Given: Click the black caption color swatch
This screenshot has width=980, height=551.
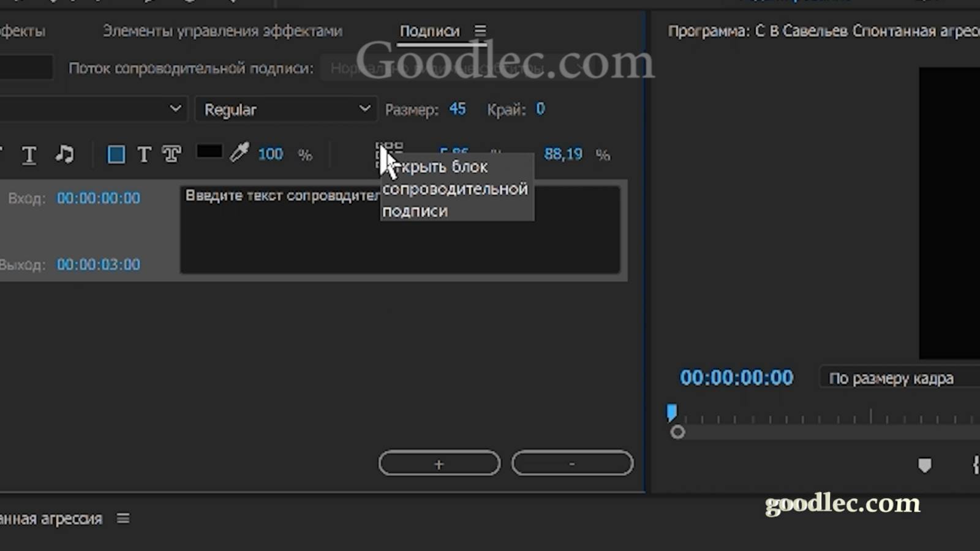Looking at the screenshot, I should tap(209, 152).
